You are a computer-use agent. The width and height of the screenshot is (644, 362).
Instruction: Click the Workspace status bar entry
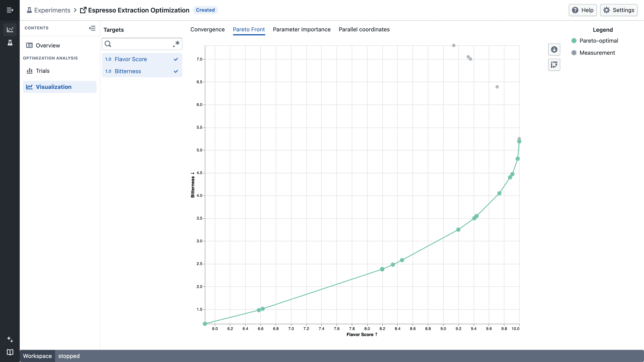click(x=37, y=356)
